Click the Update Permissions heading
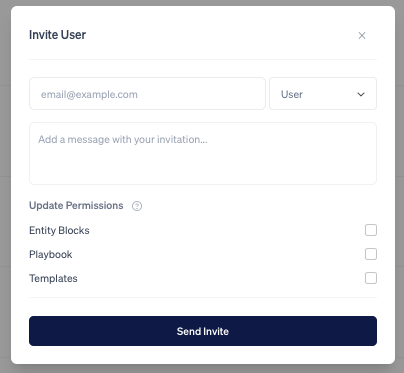The image size is (404, 373). point(76,205)
